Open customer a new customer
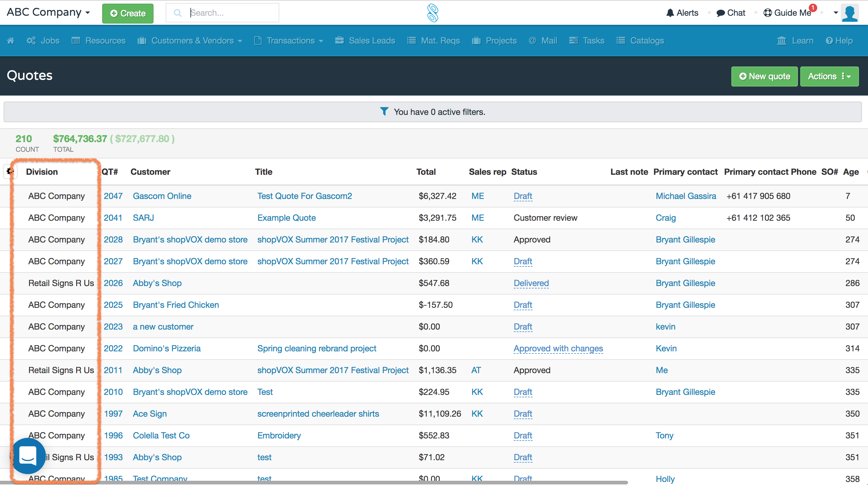This screenshot has width=868, height=485. pyautogui.click(x=163, y=327)
